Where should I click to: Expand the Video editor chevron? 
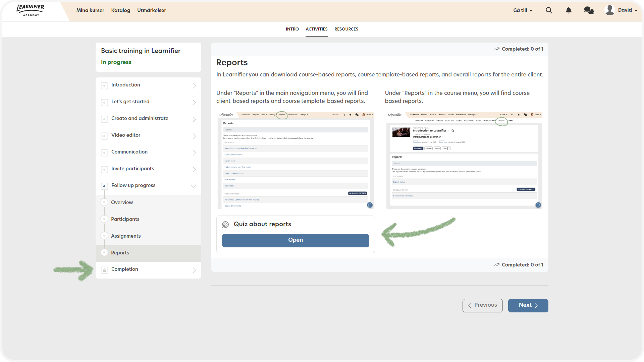[x=194, y=136]
